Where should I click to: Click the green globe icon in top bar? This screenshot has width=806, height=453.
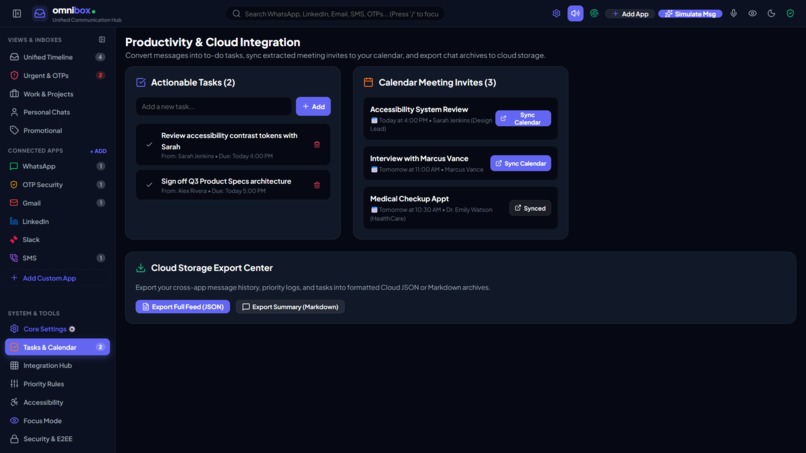point(594,14)
